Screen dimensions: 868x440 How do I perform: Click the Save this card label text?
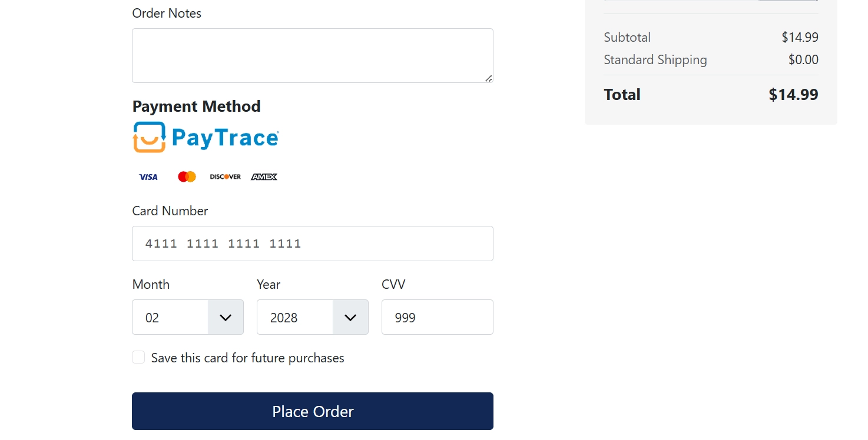[x=247, y=358]
